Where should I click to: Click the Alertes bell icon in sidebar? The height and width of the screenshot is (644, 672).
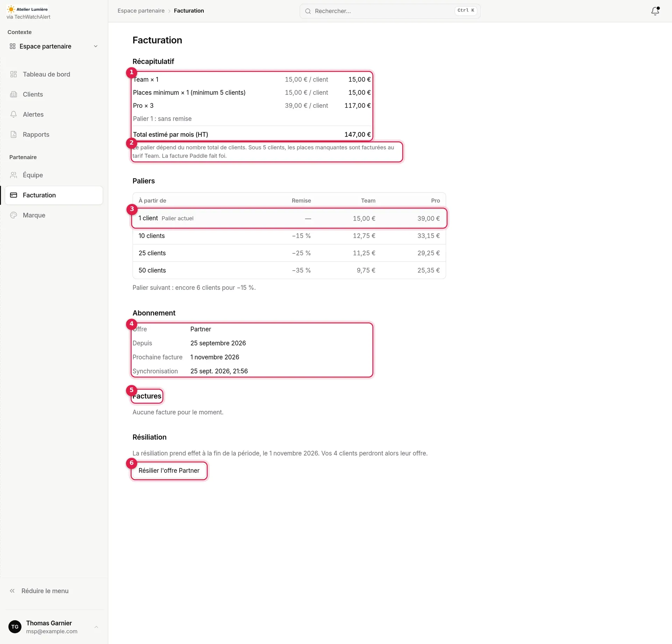[x=14, y=114]
